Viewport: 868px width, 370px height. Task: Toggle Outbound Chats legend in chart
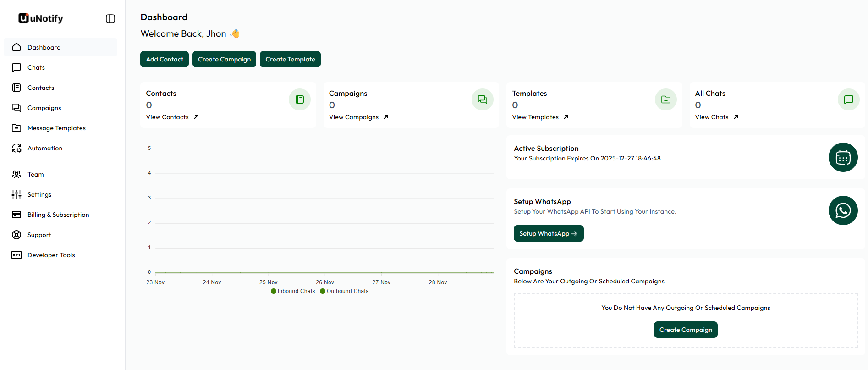click(x=344, y=291)
